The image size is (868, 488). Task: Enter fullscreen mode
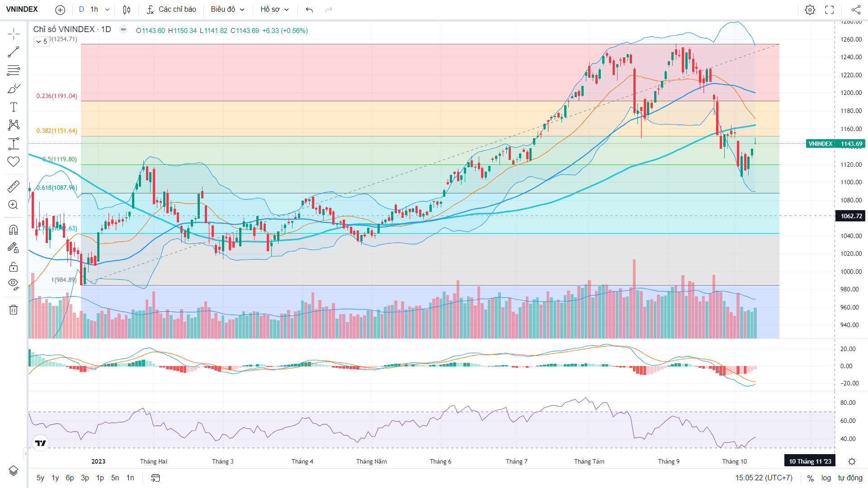click(830, 9)
